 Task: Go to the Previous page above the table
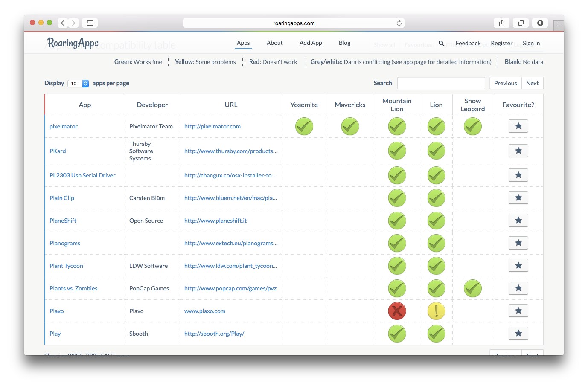(x=506, y=83)
